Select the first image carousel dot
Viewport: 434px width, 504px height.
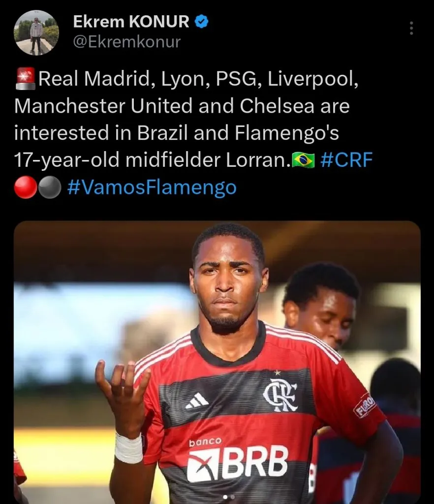[x=225, y=497]
